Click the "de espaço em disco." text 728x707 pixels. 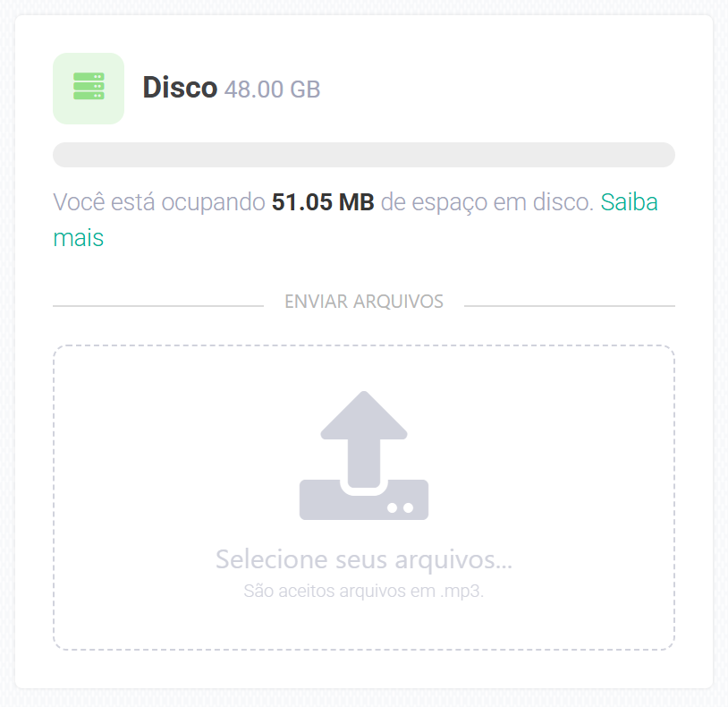pos(487,202)
